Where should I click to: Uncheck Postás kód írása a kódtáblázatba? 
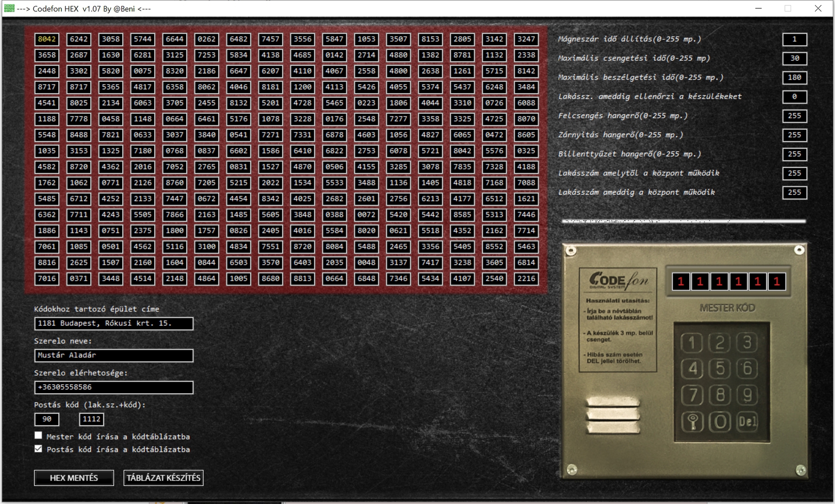pos(38,449)
